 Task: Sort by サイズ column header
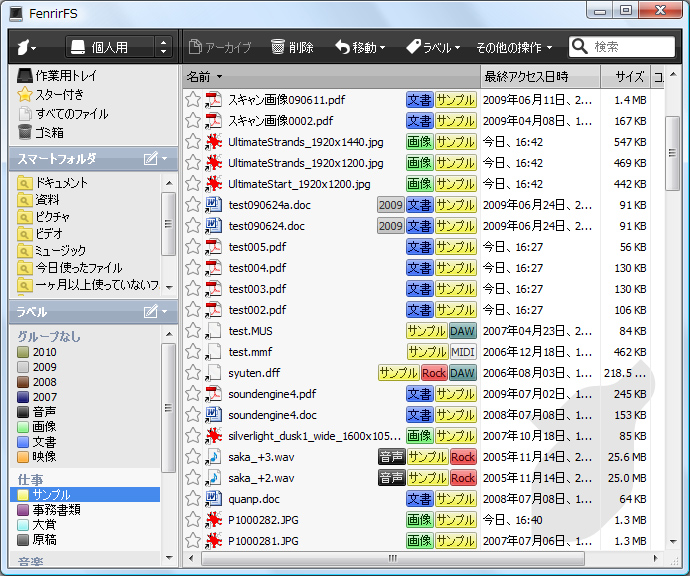pyautogui.click(x=626, y=77)
